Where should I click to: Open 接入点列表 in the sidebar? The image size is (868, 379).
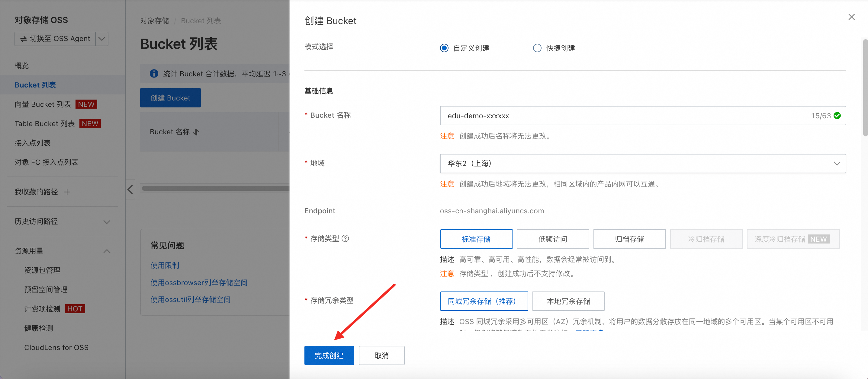[x=32, y=143]
